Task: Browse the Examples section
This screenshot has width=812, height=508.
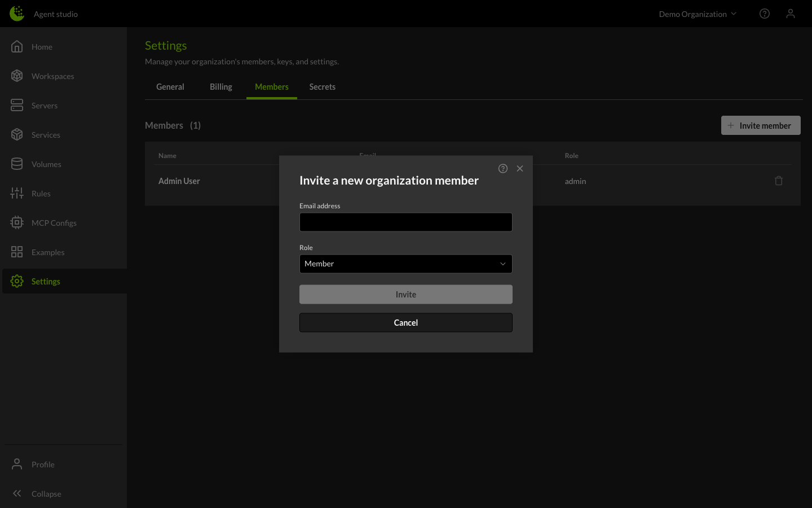Action: coord(48,252)
